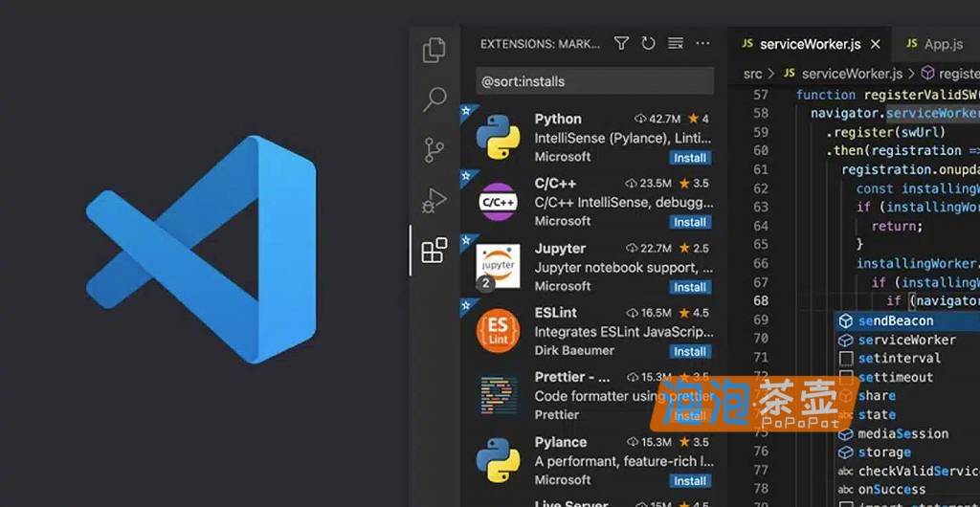The width and height of the screenshot is (980, 507).
Task: Install the Jupyter extension
Action: click(690, 287)
